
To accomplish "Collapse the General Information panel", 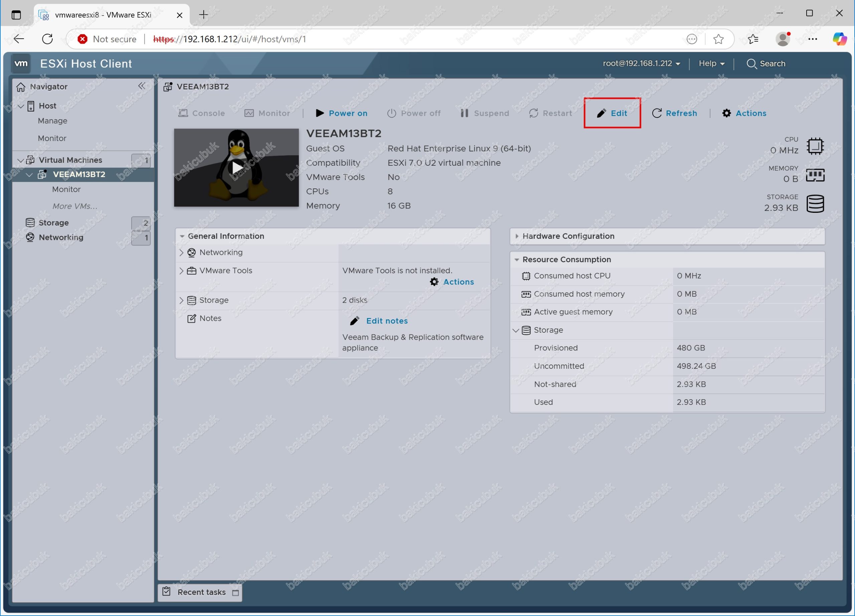I will 182,237.
